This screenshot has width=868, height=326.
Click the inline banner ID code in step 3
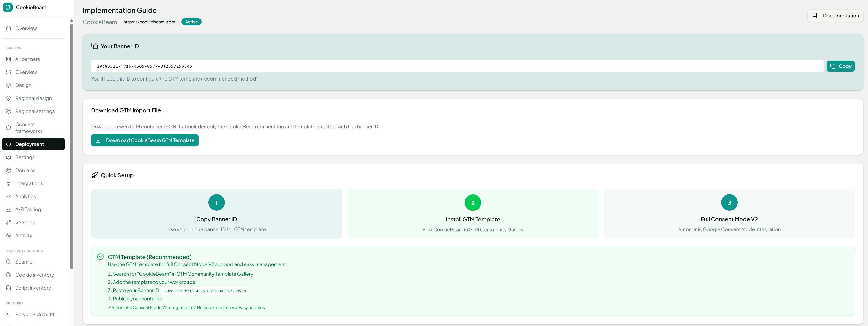[205, 291]
